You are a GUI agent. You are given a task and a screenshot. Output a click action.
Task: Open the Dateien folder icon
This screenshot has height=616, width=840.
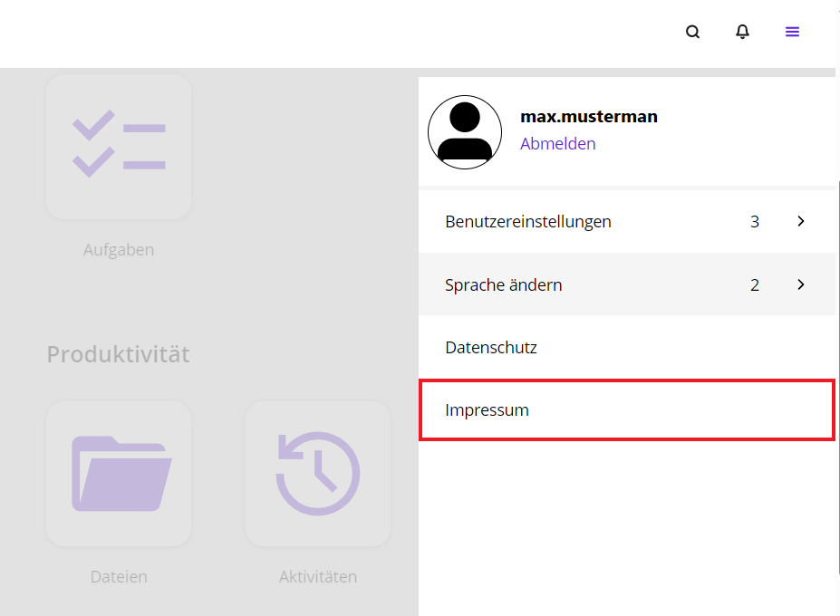pos(119,473)
